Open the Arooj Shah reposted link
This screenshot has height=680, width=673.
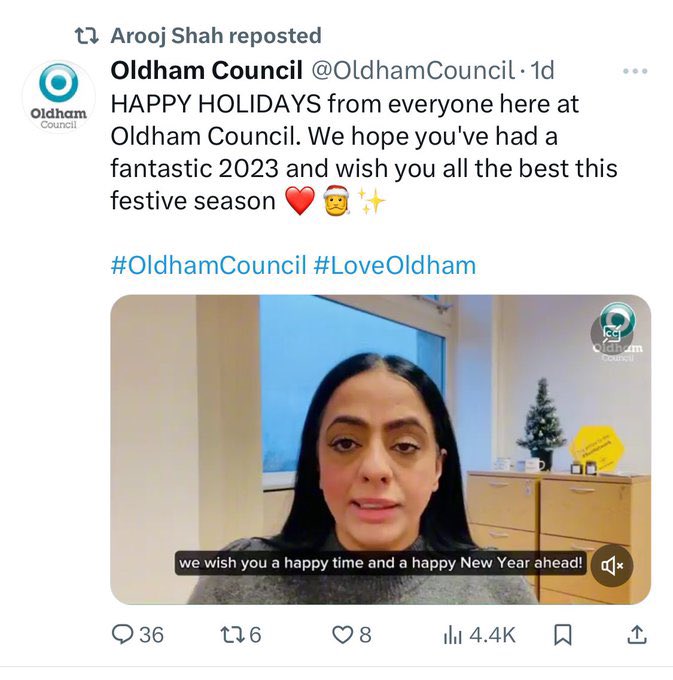[216, 36]
